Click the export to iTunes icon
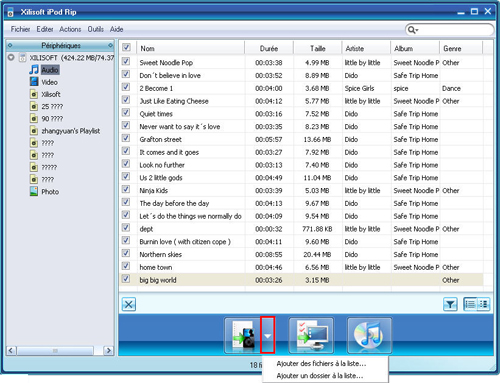500x383 pixels. (x=369, y=335)
